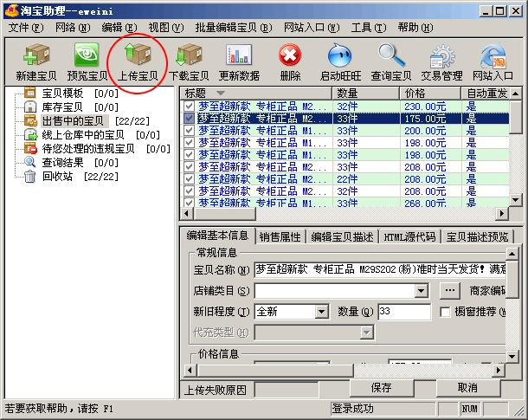Switch to 宝贝描述预览 tab
This screenshot has width=528, height=420.
point(477,236)
